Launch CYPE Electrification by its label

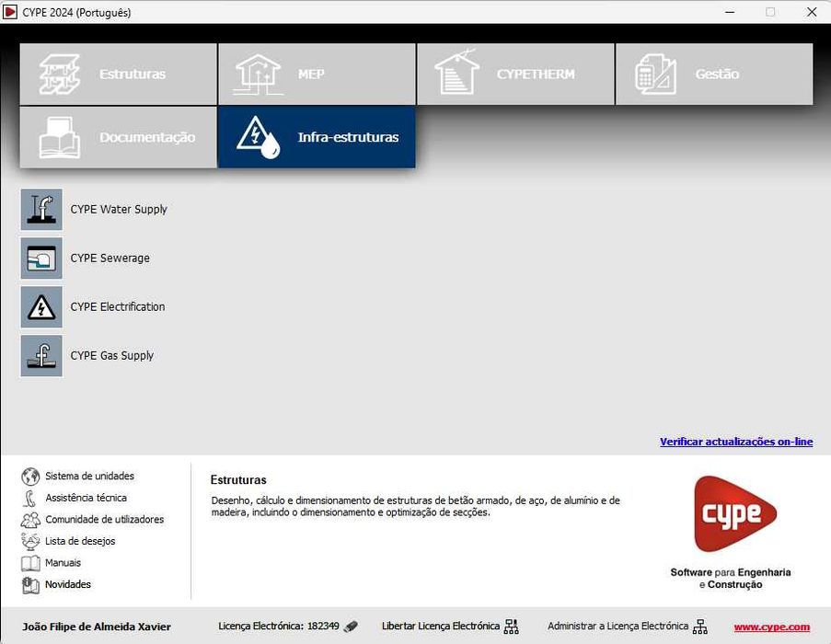pos(118,307)
